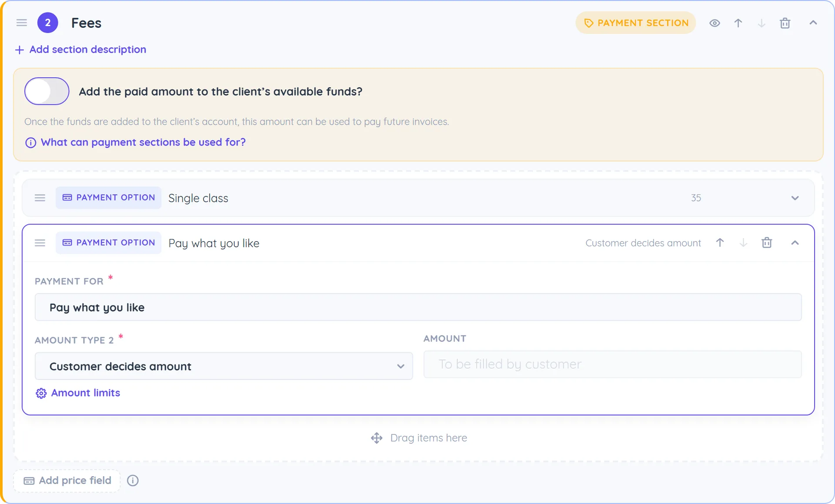Image resolution: width=835 pixels, height=504 pixels.
Task: Click the section number 2 badge
Action: (48, 23)
